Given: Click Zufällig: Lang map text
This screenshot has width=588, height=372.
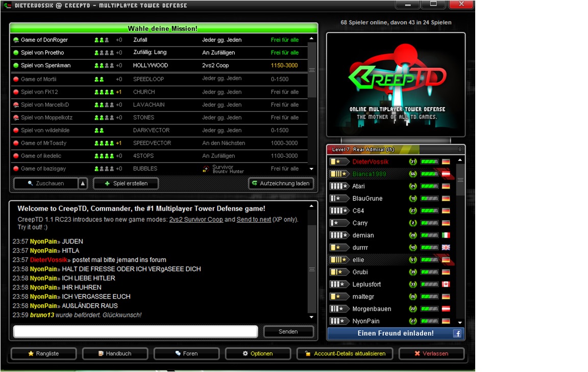Looking at the screenshot, I should (x=150, y=52).
